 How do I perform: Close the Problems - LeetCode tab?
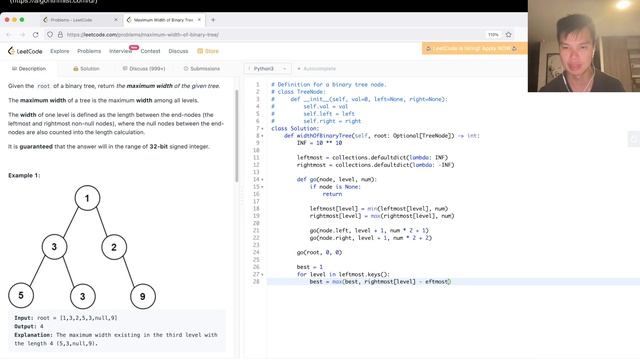pos(116,20)
